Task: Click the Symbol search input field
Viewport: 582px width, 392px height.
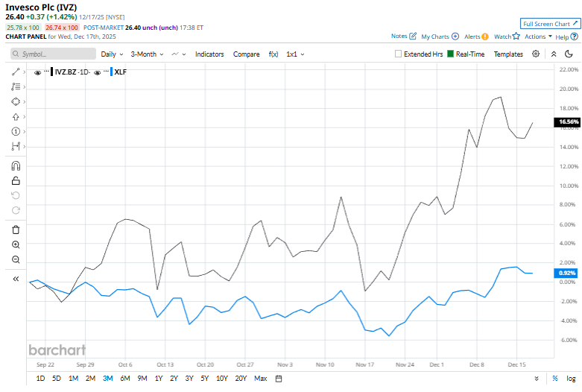Action: [53, 54]
